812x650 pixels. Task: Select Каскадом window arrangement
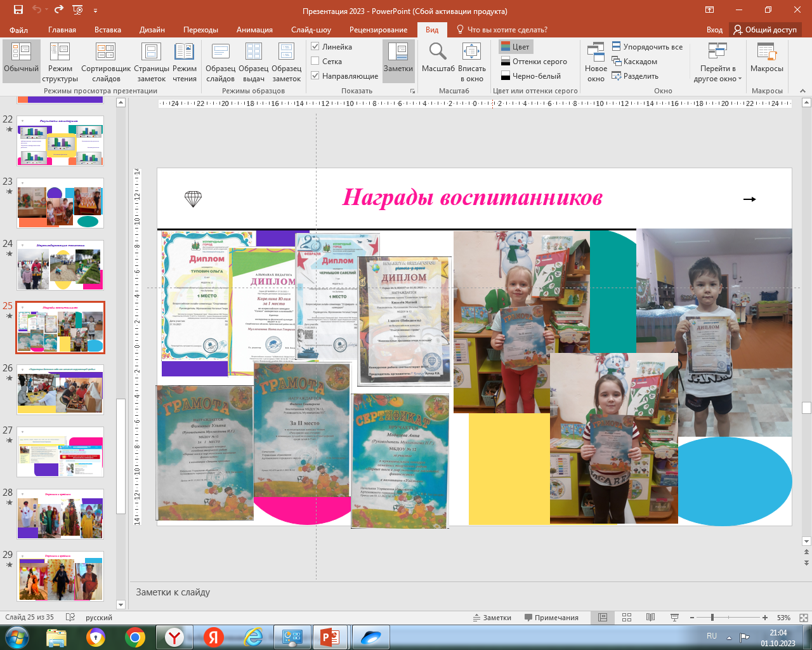[x=634, y=62]
